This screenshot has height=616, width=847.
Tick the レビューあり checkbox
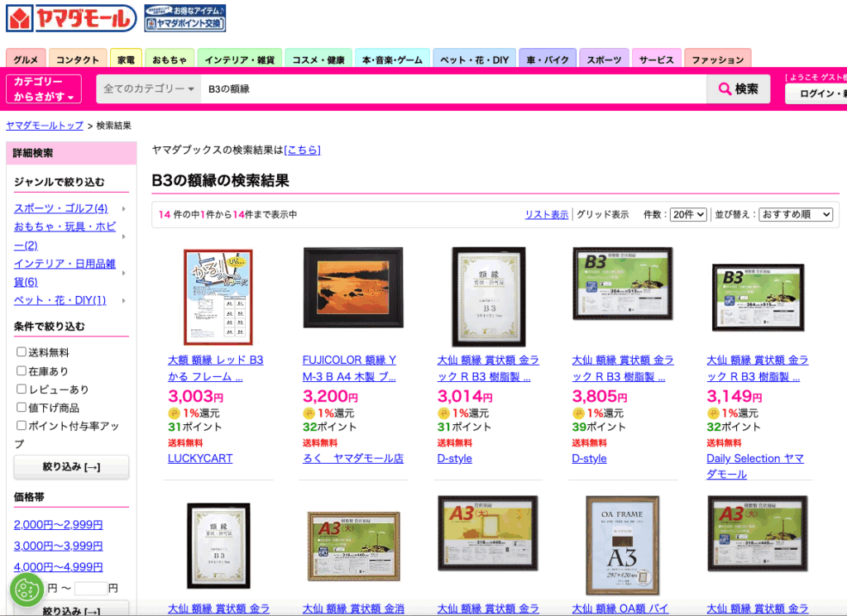click(x=21, y=389)
